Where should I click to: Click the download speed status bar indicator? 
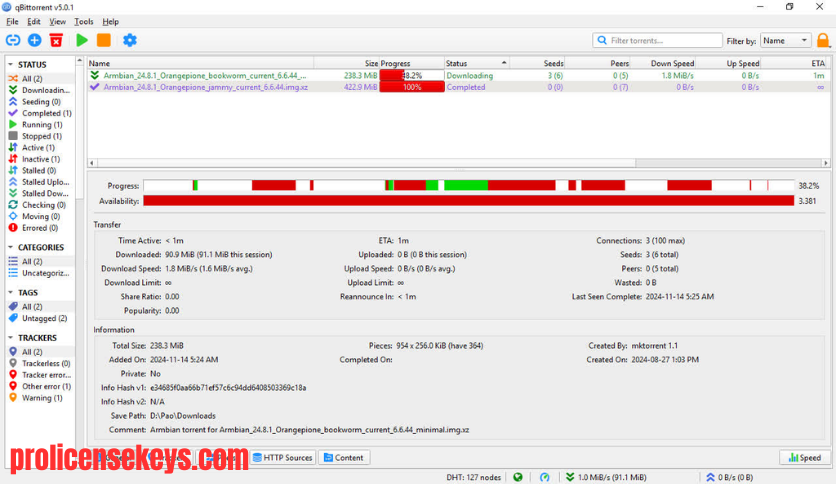pos(606,477)
